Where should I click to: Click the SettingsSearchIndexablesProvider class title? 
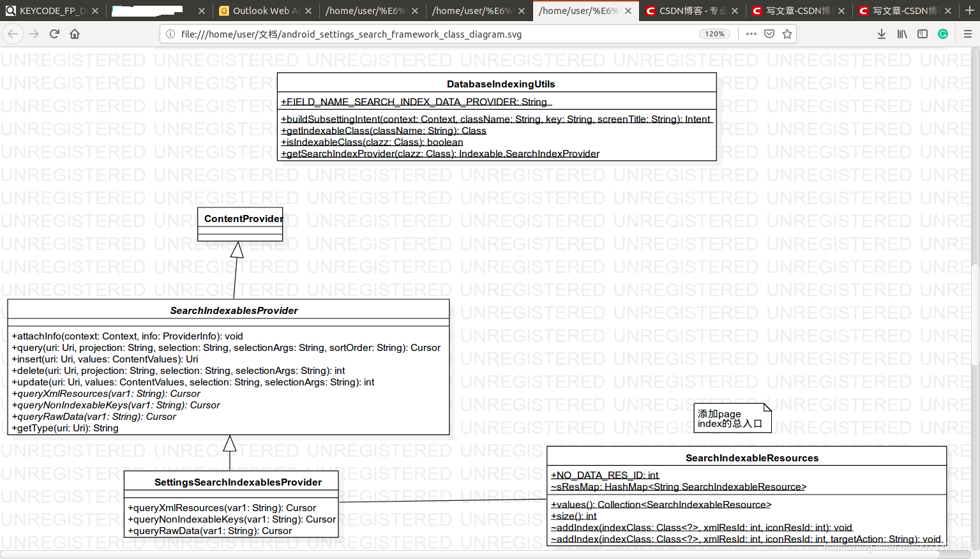238,482
